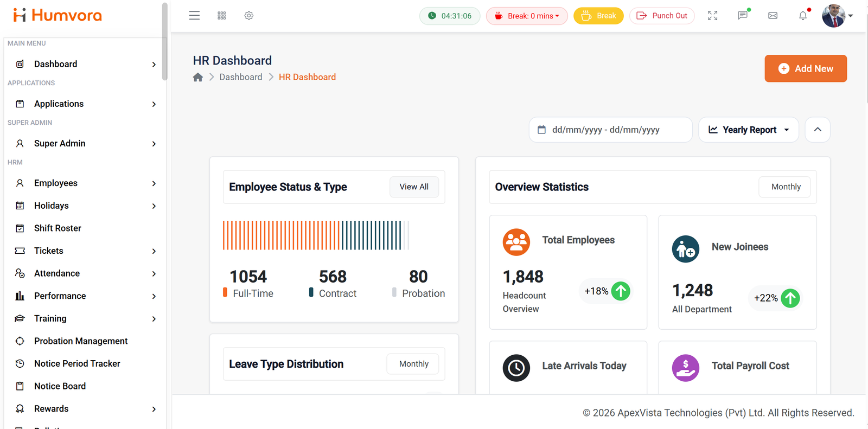Enter fullscreen mode via expand icon
This screenshot has width=868, height=429.
click(x=713, y=16)
